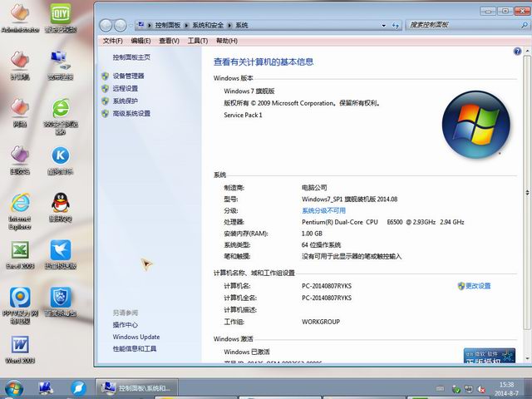Viewport: 532px width, 399px height.
Task: Open 操作中心 (Action Center) link
Action: [126, 325]
